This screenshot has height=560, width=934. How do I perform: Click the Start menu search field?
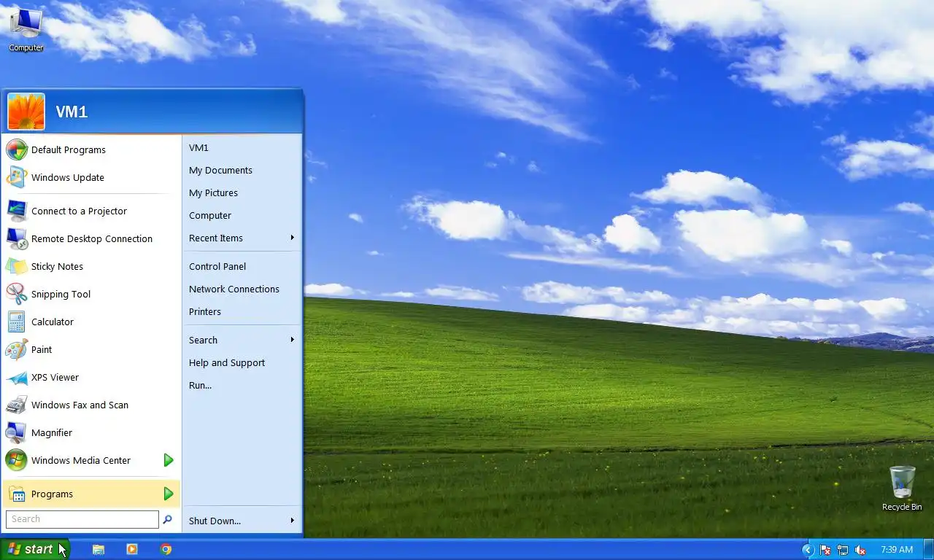82,519
